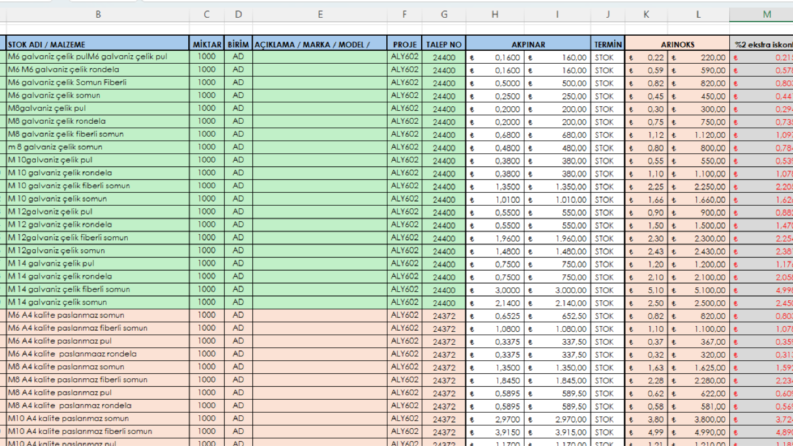Viewport: 793px width, 446px height.
Task: Select column B header
Action: (98, 15)
